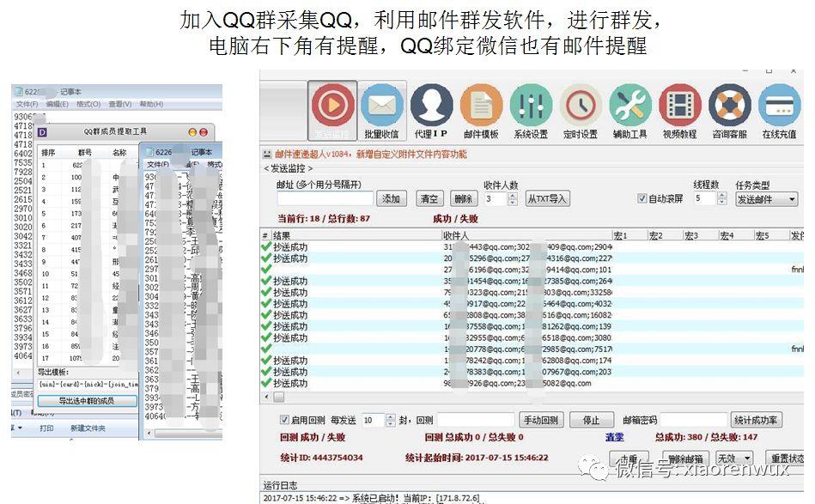Click the red play start-sending icon
Viewport: 815px width, 504px height.
pos(332,106)
